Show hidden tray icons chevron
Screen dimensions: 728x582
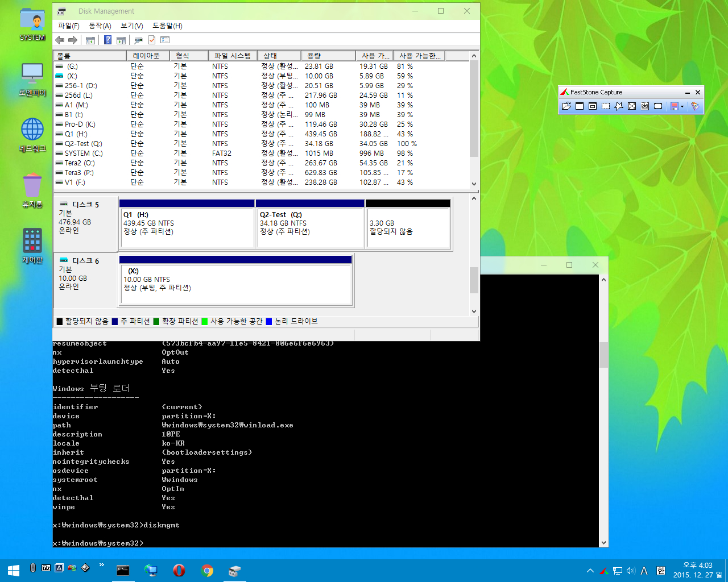590,571
